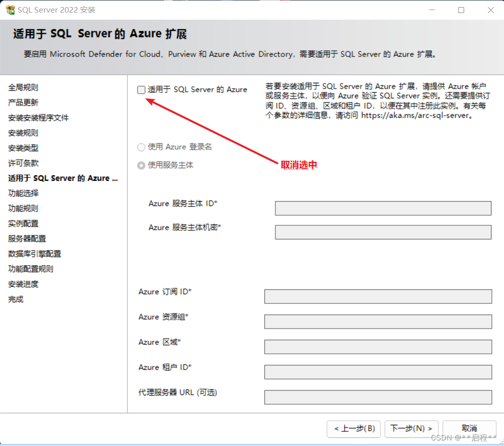Click the 取消 button
The height and width of the screenshot is (446, 504).
469,429
